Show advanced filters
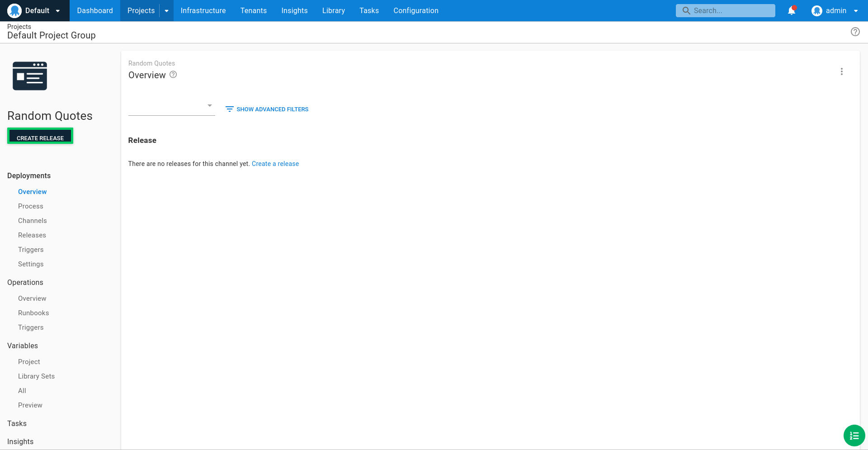This screenshot has height=450, width=868. point(267,109)
